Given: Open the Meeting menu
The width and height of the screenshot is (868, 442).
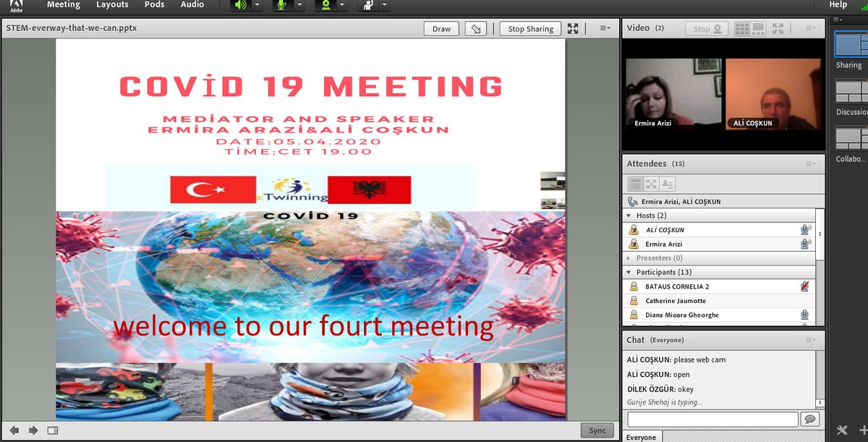Looking at the screenshot, I should pyautogui.click(x=64, y=4).
